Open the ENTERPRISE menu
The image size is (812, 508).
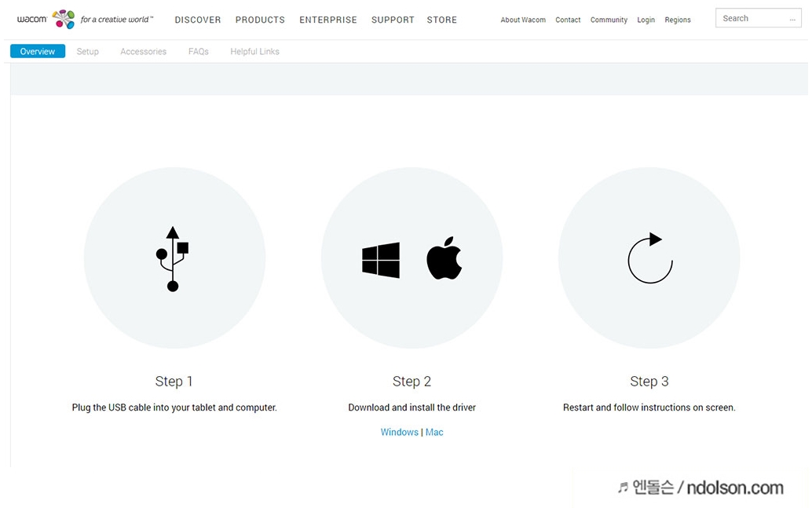pos(328,20)
